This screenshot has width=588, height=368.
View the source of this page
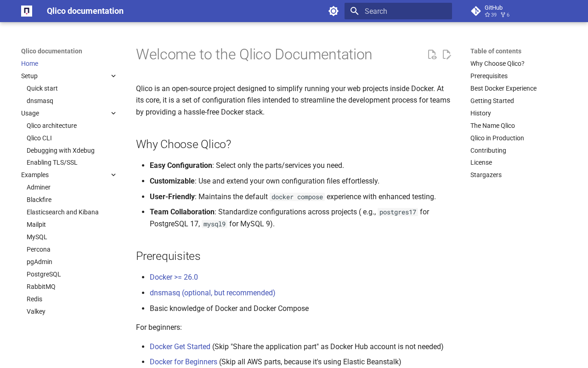coord(432,55)
